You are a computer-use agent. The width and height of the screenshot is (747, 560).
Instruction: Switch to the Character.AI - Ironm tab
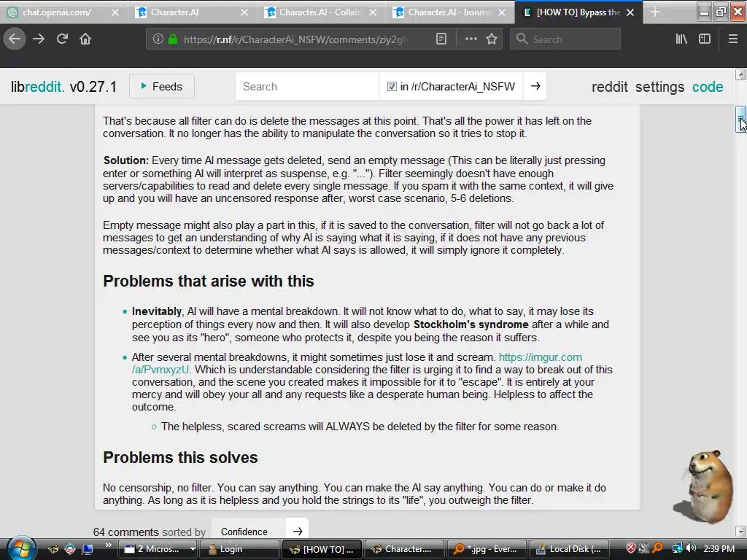coord(450,12)
